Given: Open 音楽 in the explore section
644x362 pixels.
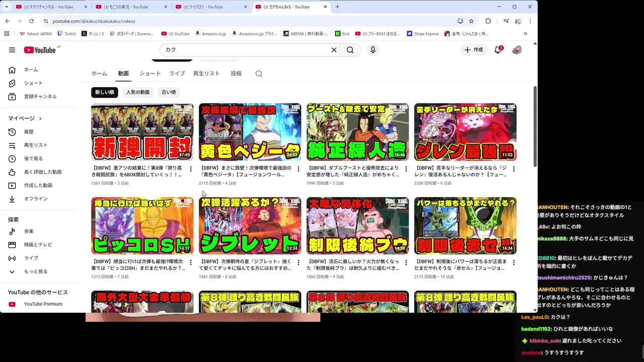Looking at the screenshot, I should (38, 231).
